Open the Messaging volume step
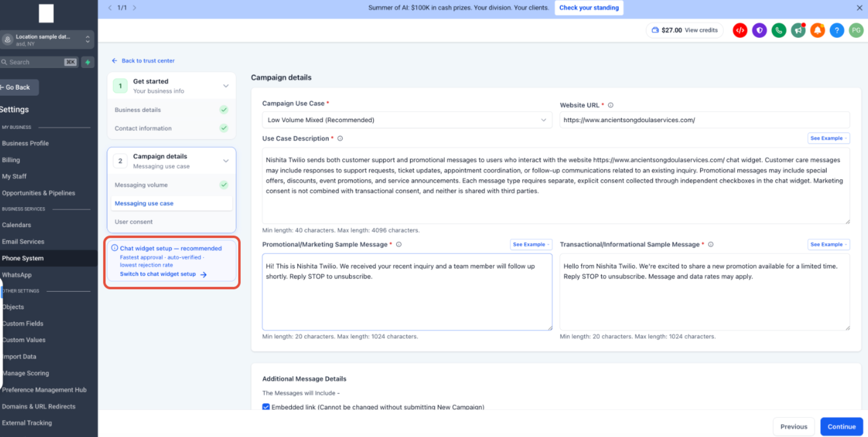The width and height of the screenshot is (868, 437). coord(171,185)
